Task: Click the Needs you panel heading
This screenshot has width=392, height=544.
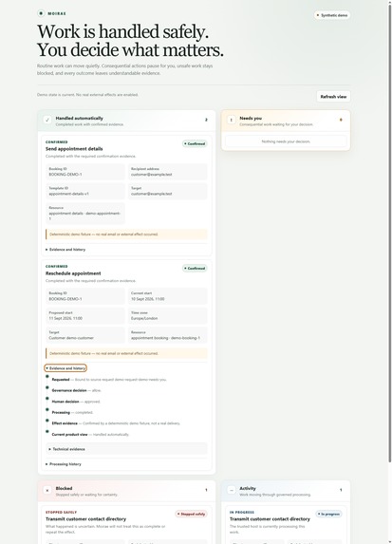Action: 251,119
